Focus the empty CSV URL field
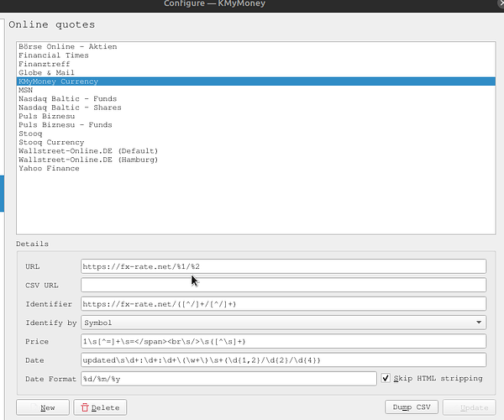 click(283, 285)
